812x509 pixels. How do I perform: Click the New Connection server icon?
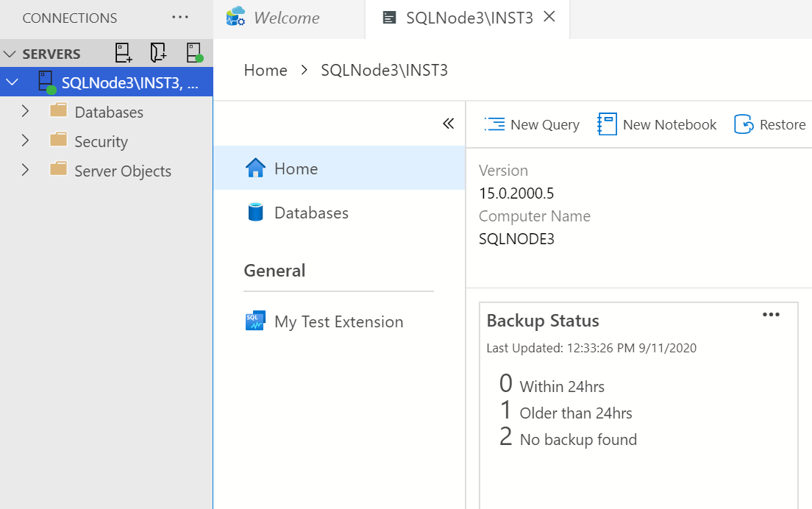pos(123,54)
